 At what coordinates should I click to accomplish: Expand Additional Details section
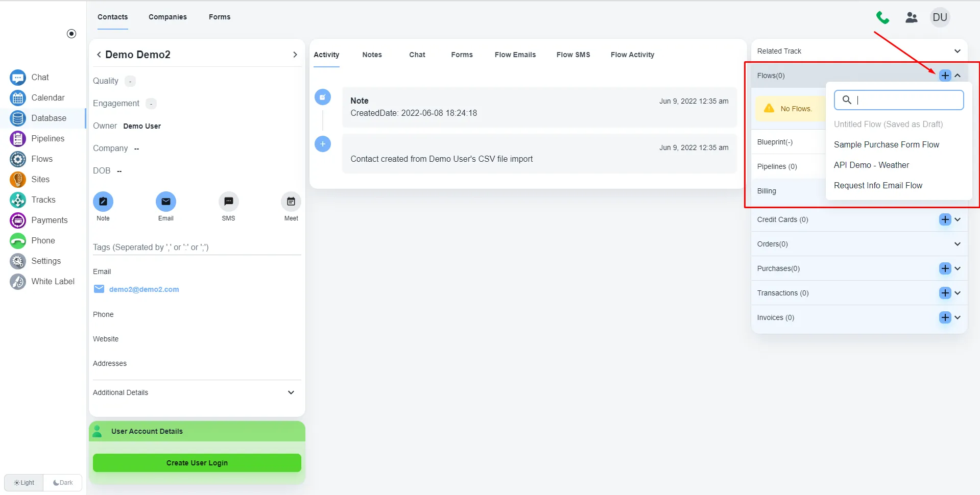tap(291, 392)
